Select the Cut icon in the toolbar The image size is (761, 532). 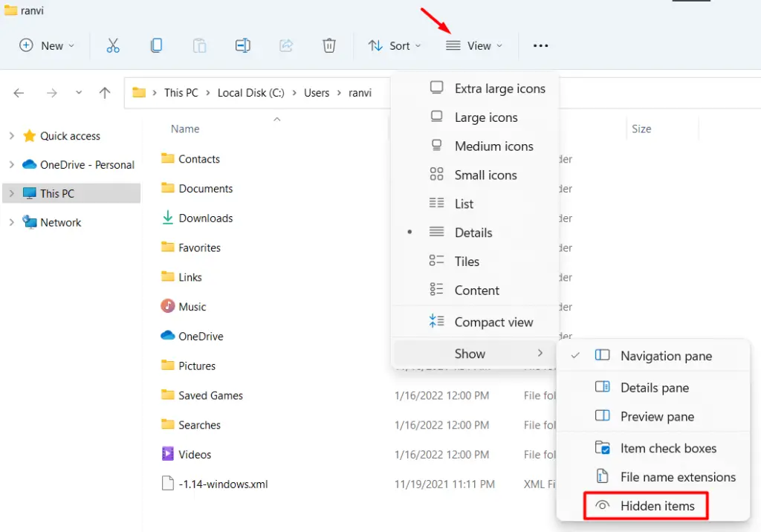[113, 45]
